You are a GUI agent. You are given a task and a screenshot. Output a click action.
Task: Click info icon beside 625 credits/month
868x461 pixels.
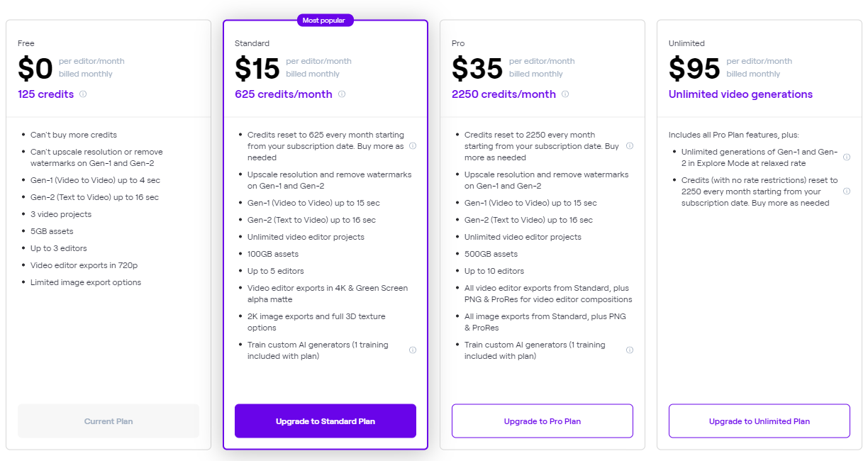tap(342, 94)
